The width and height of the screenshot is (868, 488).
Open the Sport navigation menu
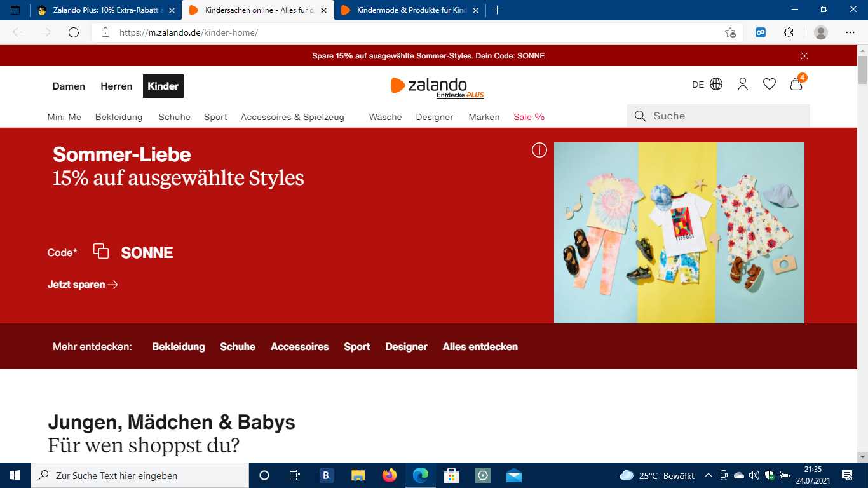click(215, 117)
